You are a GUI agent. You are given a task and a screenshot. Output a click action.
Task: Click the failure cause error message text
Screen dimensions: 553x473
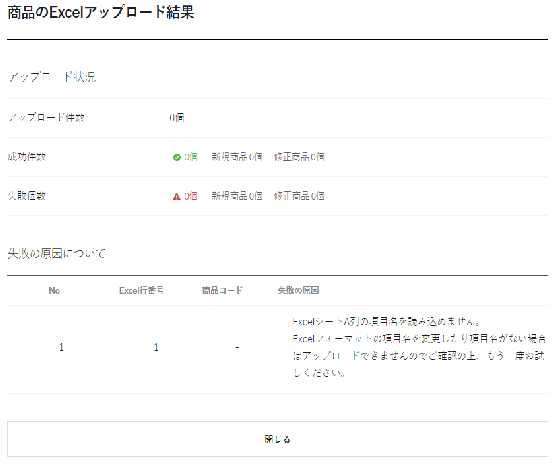click(x=419, y=347)
